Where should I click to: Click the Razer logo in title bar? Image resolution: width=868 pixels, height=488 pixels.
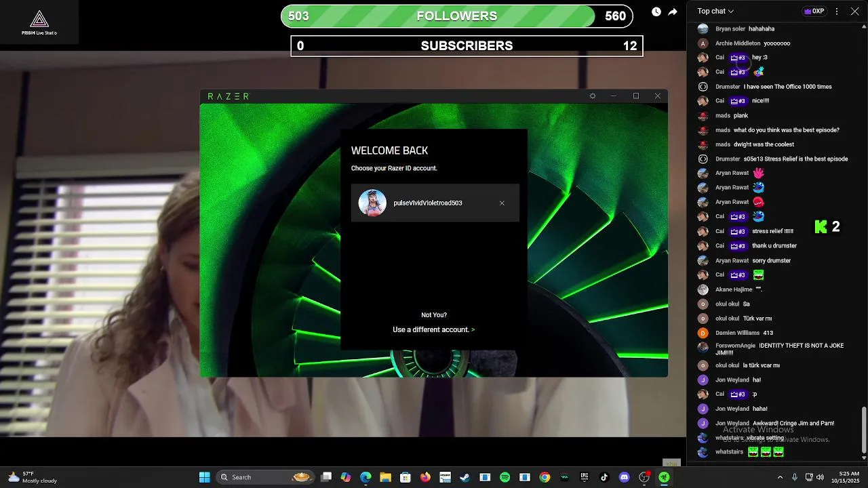coord(228,96)
